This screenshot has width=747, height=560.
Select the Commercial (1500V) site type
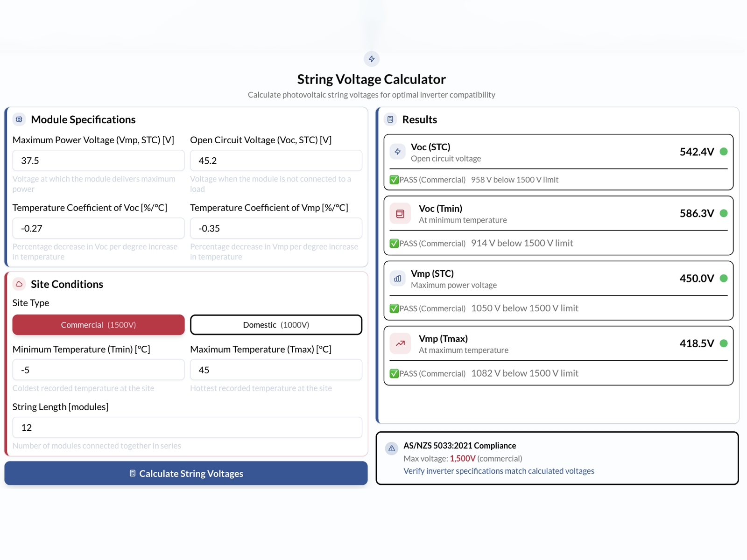pos(98,325)
